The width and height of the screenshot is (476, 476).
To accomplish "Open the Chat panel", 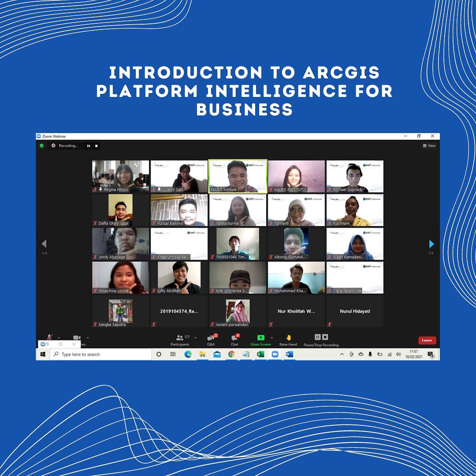I will 234,338.
